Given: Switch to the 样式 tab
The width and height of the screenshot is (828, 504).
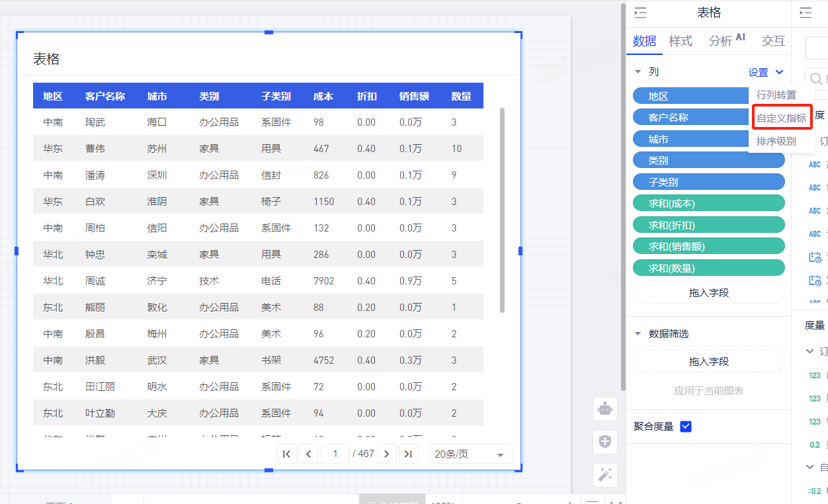Looking at the screenshot, I should (680, 41).
